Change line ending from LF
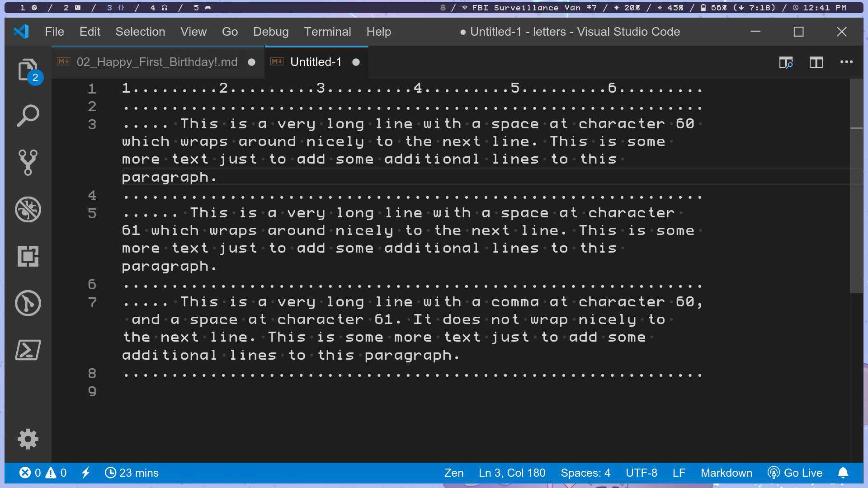Viewport: 868px width, 488px height. 679,473
